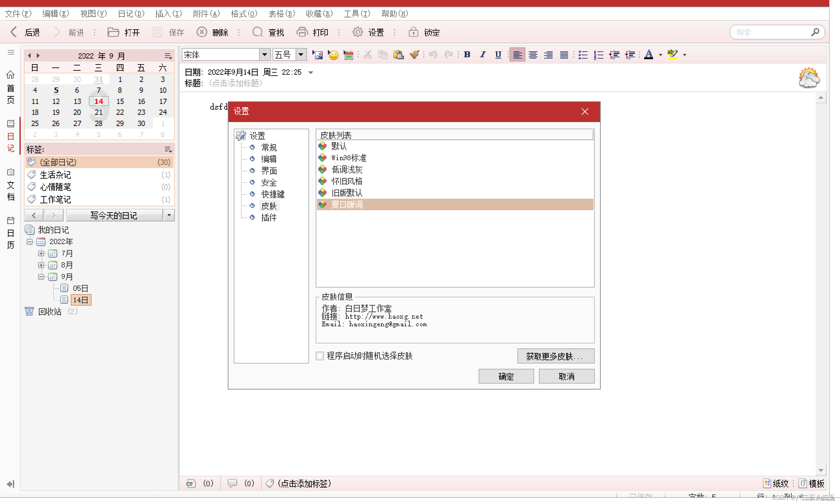Click 获取更多皮肤 button

click(553, 356)
